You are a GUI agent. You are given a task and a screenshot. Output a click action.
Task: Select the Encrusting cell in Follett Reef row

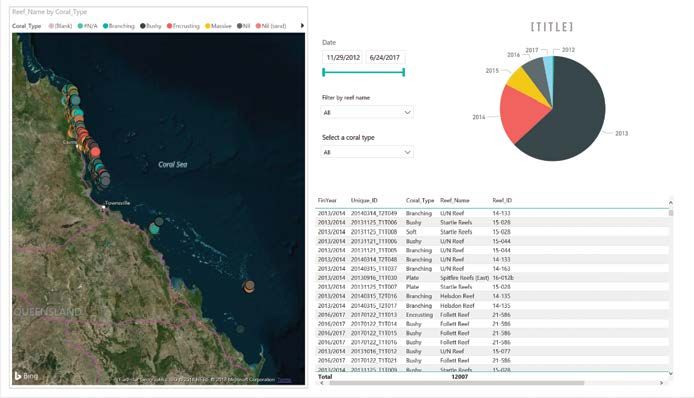click(419, 315)
